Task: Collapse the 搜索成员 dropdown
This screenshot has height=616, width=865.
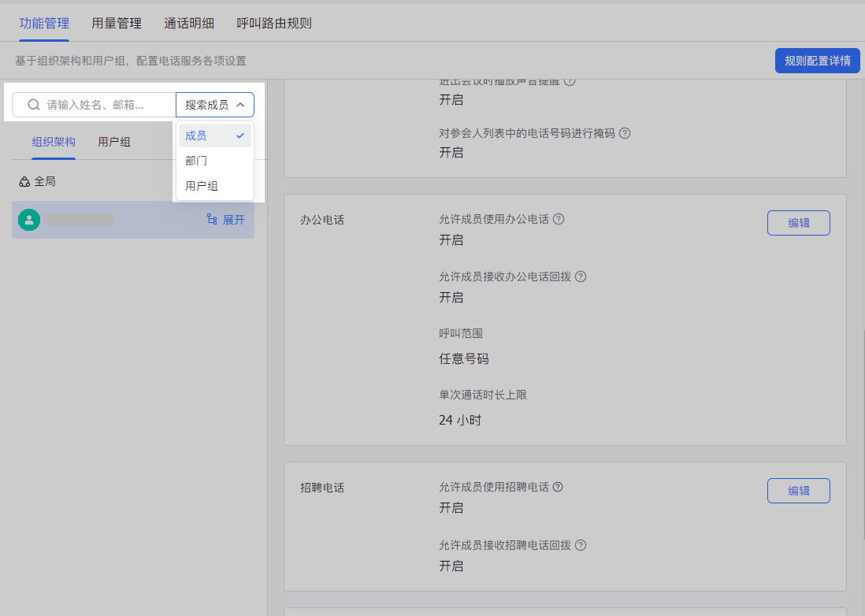Action: tap(215, 105)
